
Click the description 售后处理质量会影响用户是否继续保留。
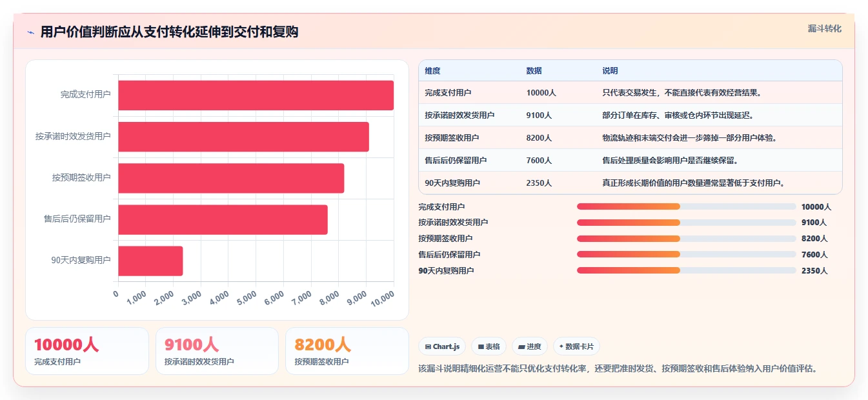coord(670,161)
